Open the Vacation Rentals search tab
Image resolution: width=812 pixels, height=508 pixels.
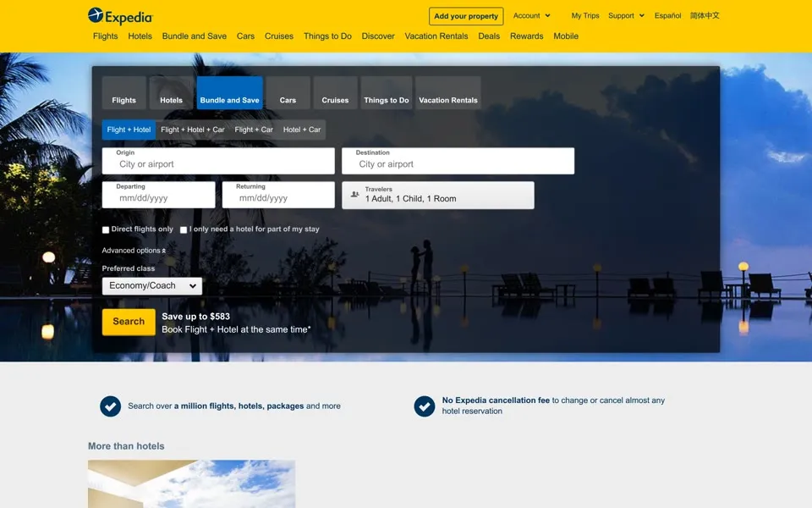coord(448,93)
